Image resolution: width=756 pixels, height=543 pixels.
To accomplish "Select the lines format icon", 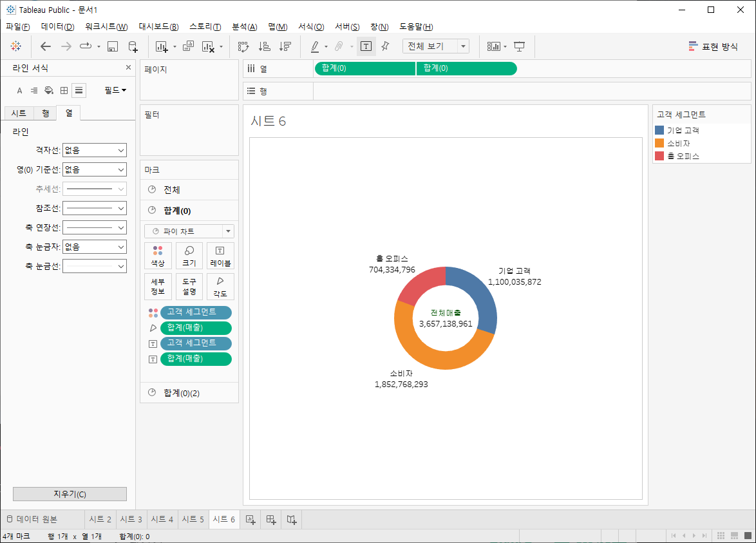I will [79, 90].
